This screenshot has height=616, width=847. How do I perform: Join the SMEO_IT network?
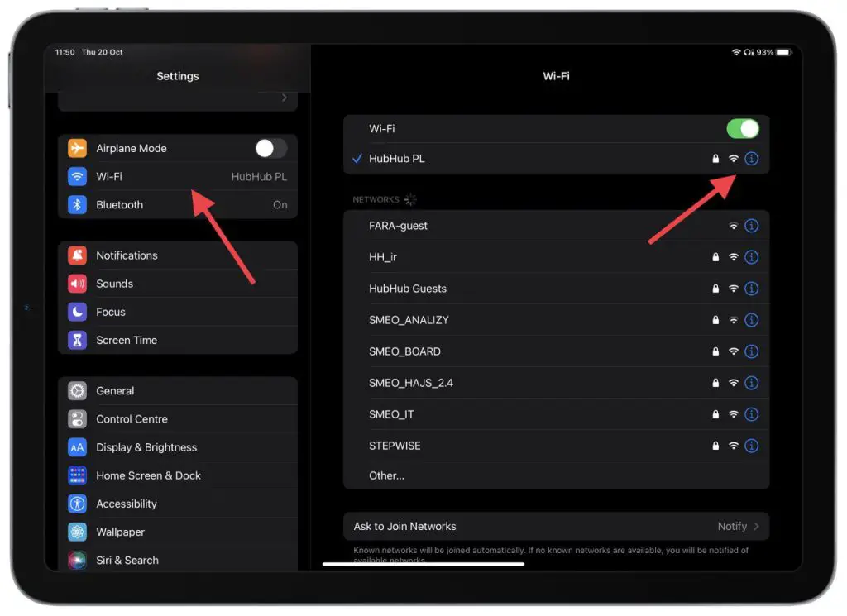coord(556,414)
